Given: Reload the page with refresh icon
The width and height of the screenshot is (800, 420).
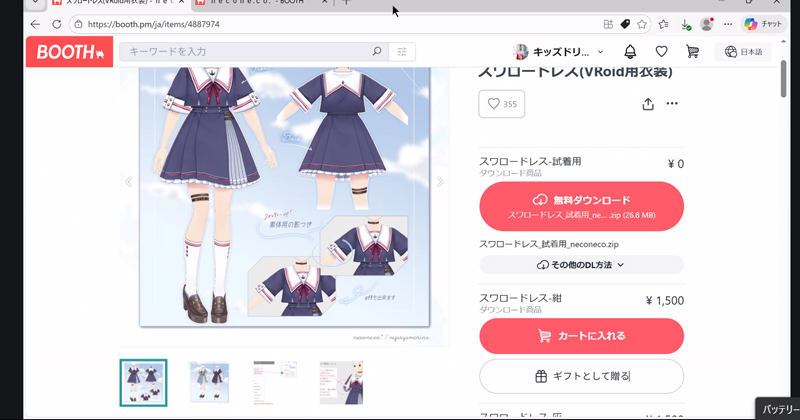Looking at the screenshot, I should [x=57, y=24].
